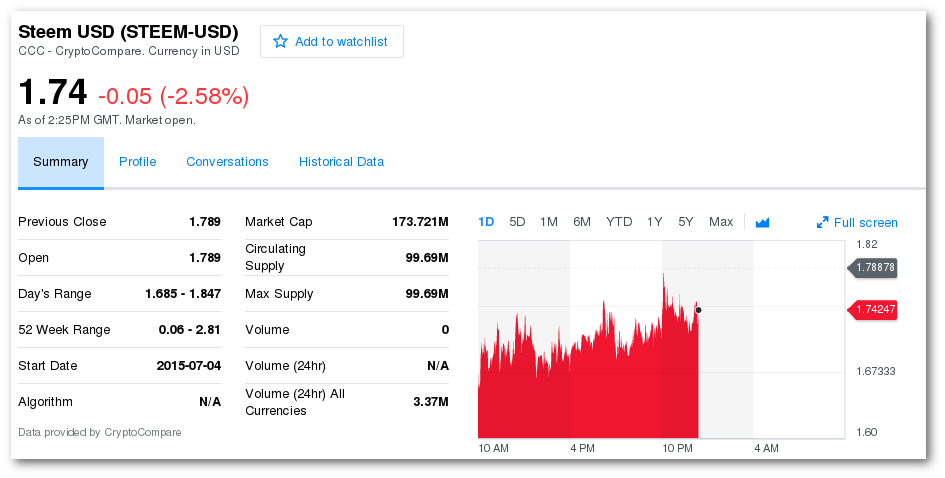Screen dimensions: 945x478
Task: Click the full screen expand arrows icon
Action: coord(823,222)
